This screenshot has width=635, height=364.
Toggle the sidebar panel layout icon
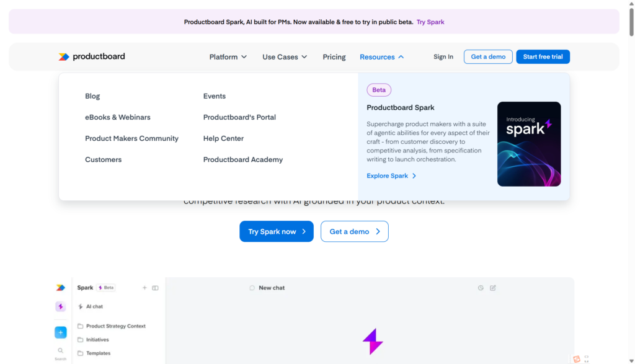pos(155,288)
